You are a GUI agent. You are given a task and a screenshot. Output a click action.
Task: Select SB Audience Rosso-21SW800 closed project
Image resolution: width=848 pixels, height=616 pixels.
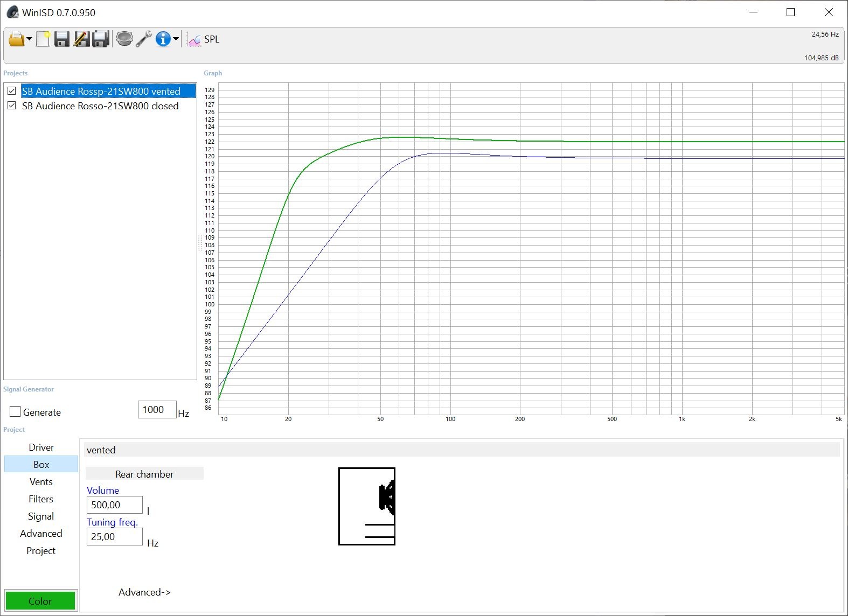[x=100, y=106]
